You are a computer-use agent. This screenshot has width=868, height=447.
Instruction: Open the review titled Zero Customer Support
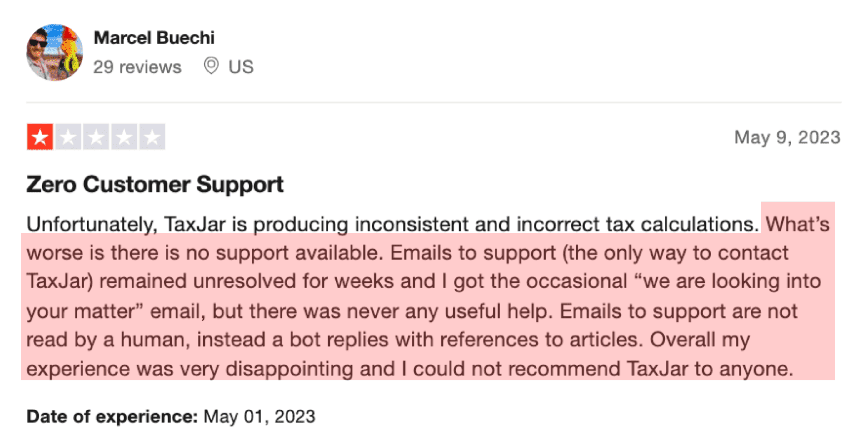(x=155, y=184)
